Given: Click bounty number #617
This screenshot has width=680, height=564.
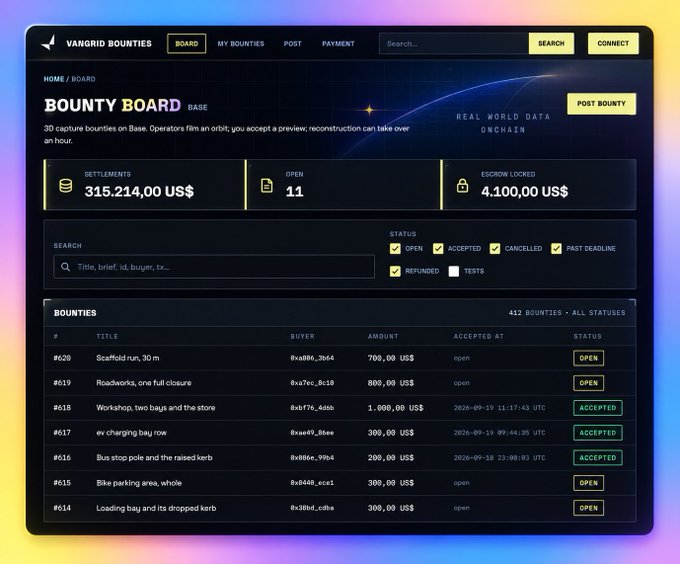Looking at the screenshot, I should 62,433.
